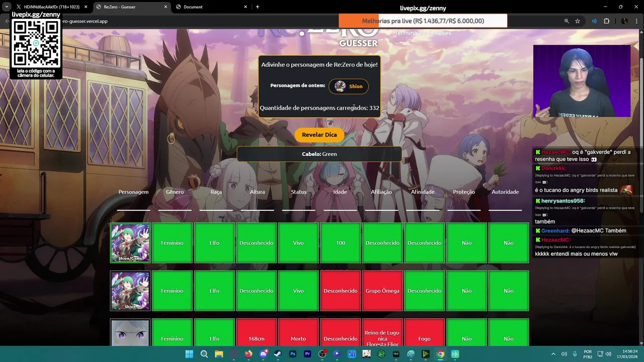Click the Gênero column header
Image resolution: width=644 pixels, height=362 pixels.
click(175, 192)
